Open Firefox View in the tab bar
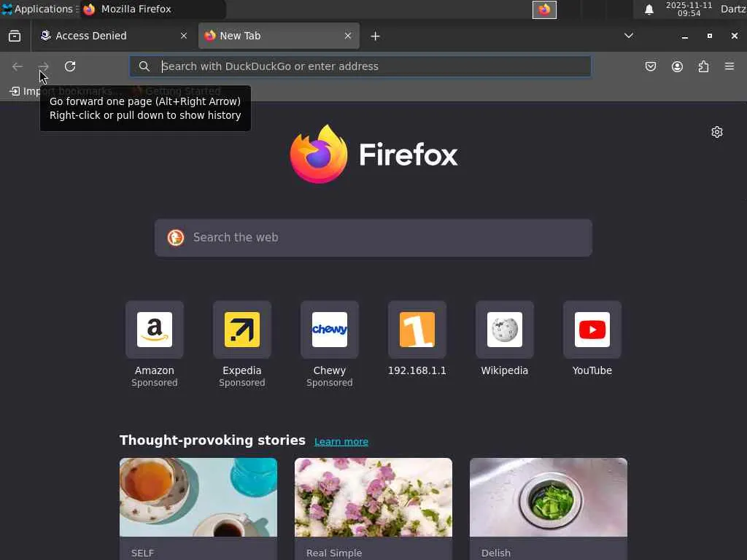 point(15,36)
